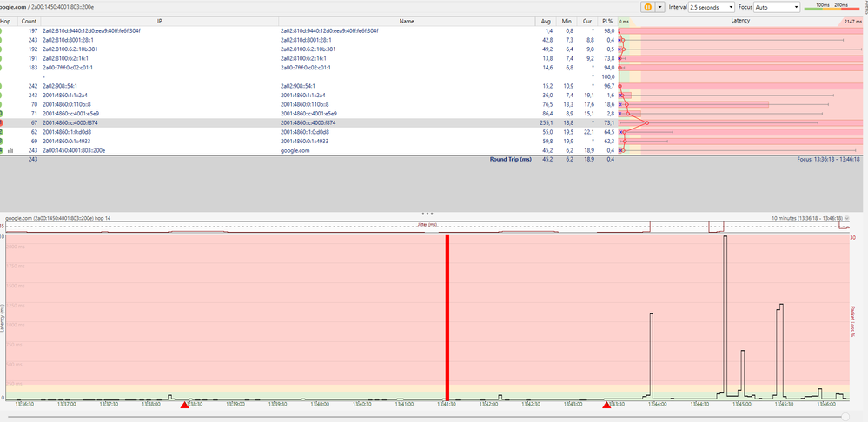Select IP cell 2a02:8100:6:2::16:1
The width and height of the screenshot is (868, 422).
66,58
